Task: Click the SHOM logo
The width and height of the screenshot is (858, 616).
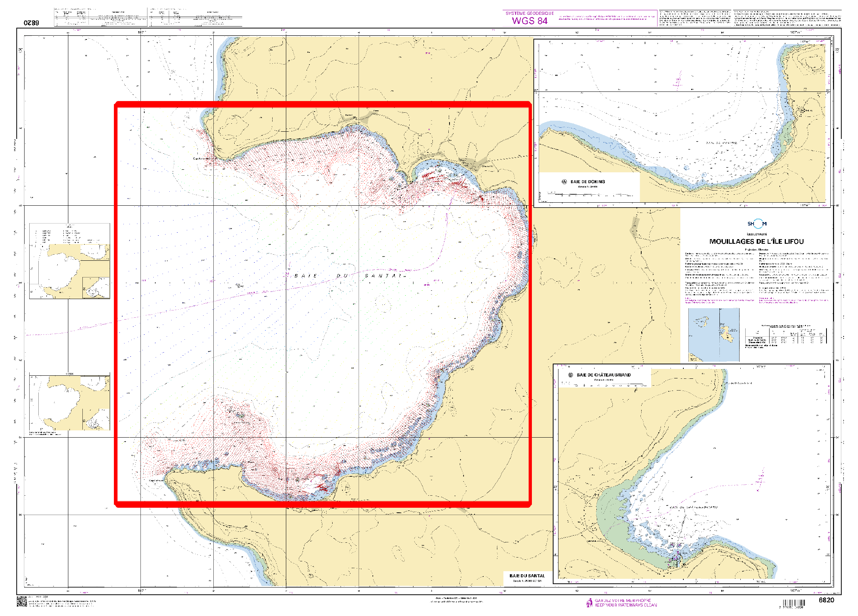Action: pos(757,224)
